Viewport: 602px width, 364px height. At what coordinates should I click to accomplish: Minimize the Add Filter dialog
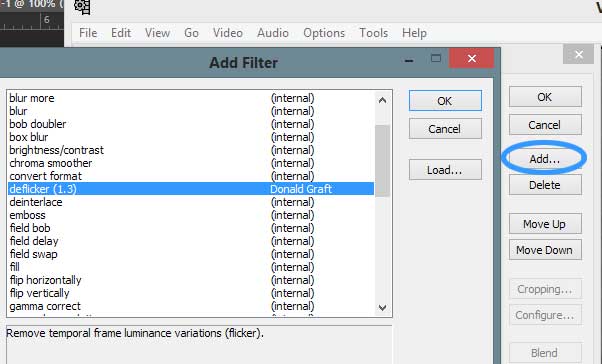tap(409, 60)
